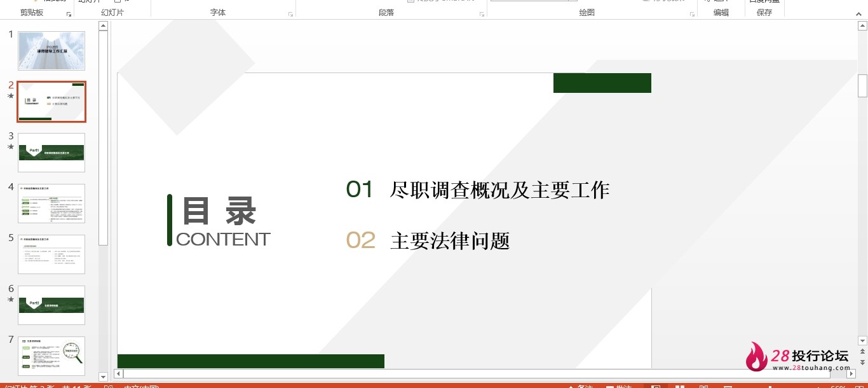Open the Drawing (绘图) dialog launcher

[x=691, y=13]
